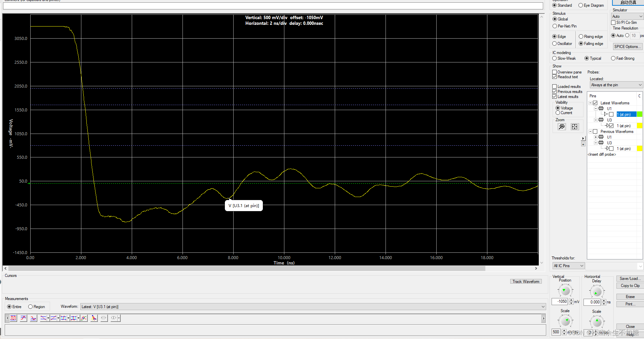Collapse the Previous Waveforms tree node
The image size is (644, 339).
tap(590, 132)
